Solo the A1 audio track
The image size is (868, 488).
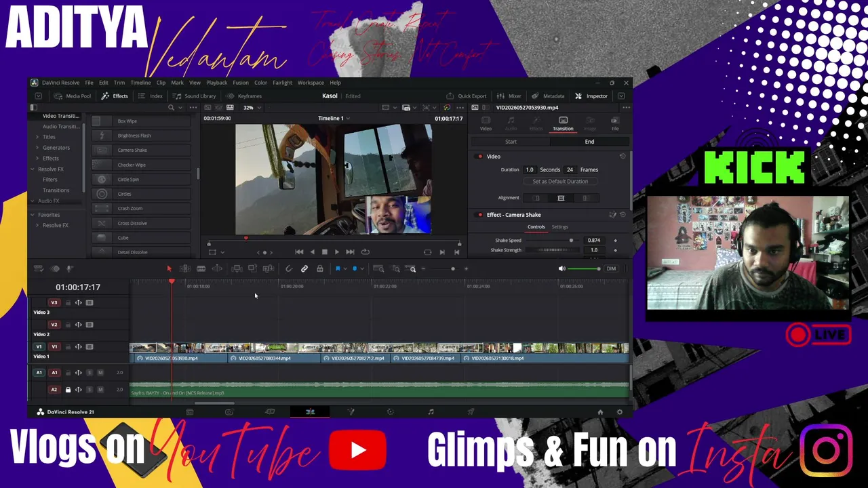pyautogui.click(x=89, y=373)
